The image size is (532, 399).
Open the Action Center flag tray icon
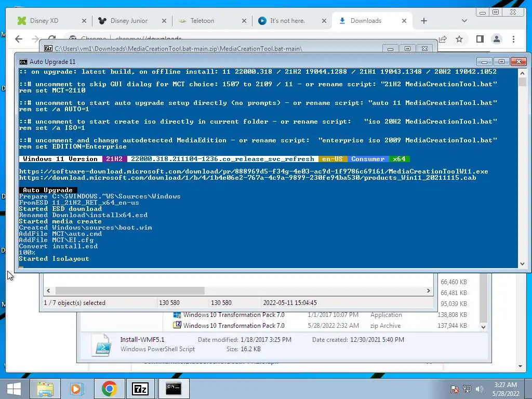pos(455,389)
